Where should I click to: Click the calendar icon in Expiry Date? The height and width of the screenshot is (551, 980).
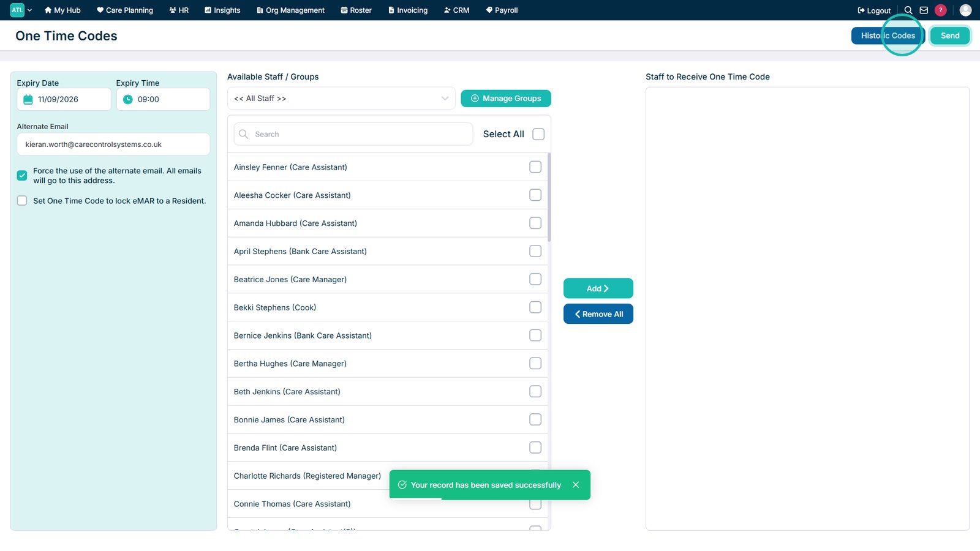28,99
